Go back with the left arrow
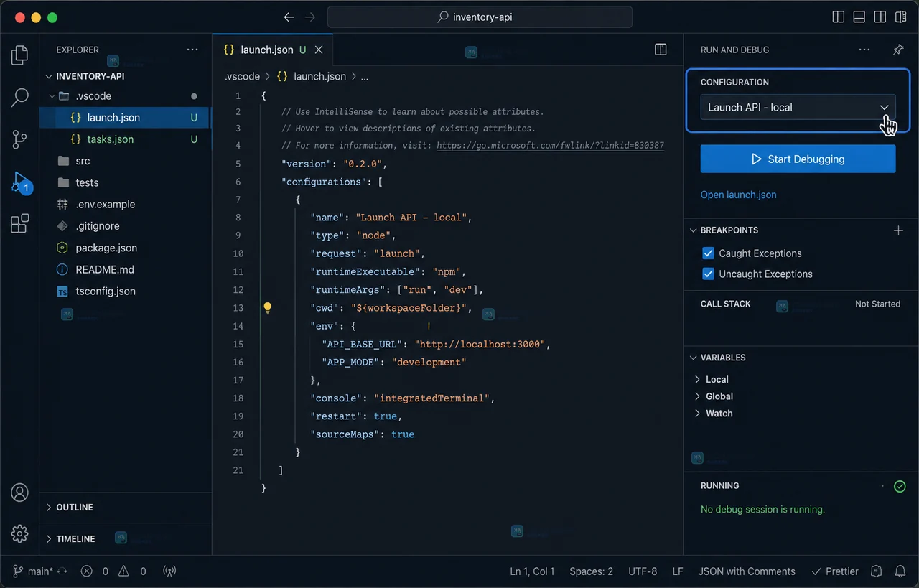Image resolution: width=919 pixels, height=588 pixels. coord(289,17)
